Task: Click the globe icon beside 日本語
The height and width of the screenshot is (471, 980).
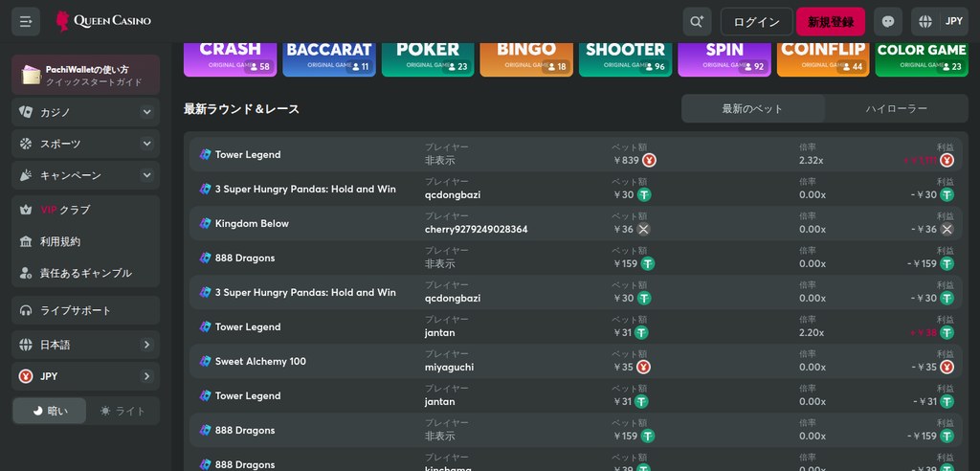Action: pos(26,345)
